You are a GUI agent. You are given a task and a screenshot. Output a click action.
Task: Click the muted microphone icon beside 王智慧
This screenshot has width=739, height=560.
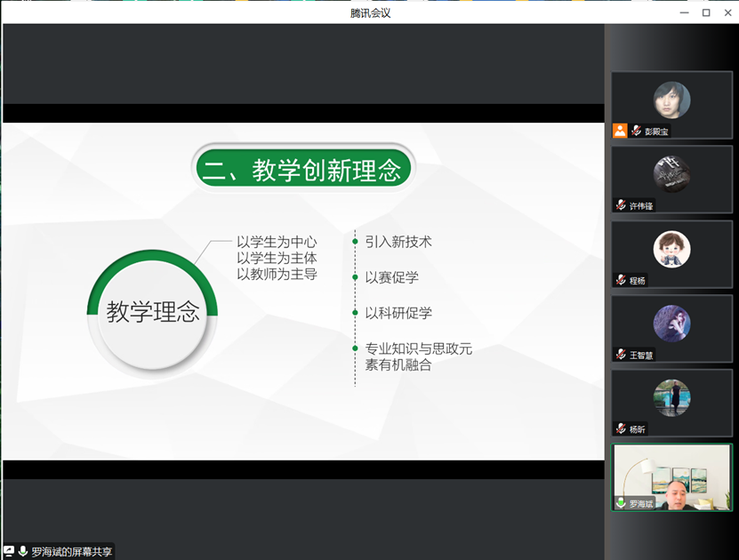pyautogui.click(x=621, y=354)
